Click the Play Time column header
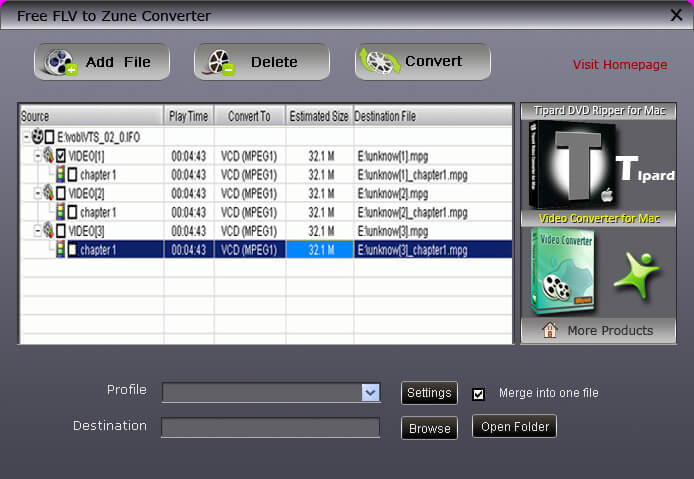 189,117
